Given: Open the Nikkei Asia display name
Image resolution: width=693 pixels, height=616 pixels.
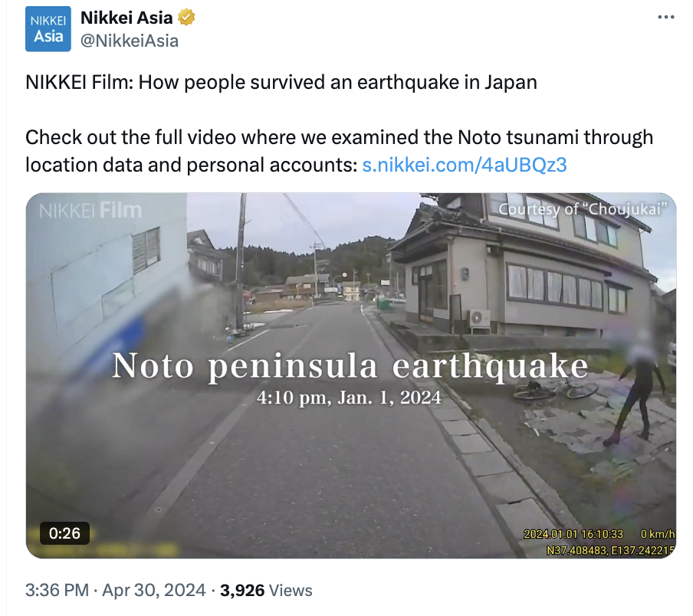Looking at the screenshot, I should click(126, 18).
